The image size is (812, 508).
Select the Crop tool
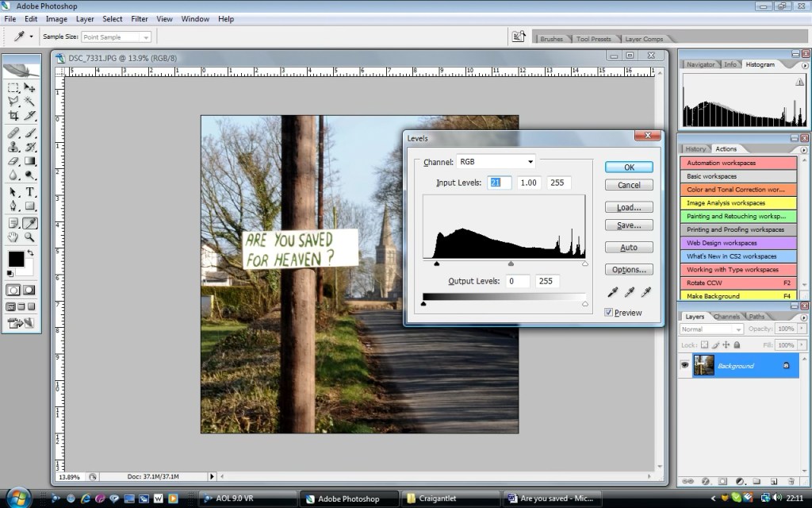click(13, 116)
